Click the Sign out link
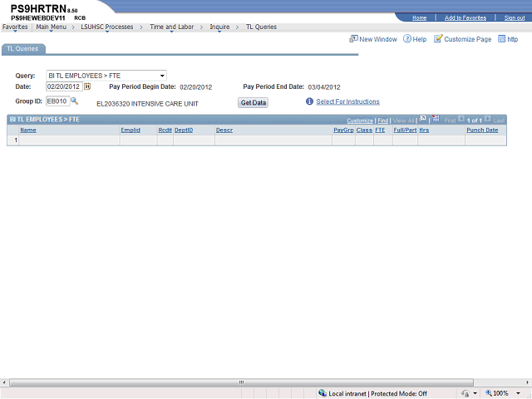 click(515, 17)
